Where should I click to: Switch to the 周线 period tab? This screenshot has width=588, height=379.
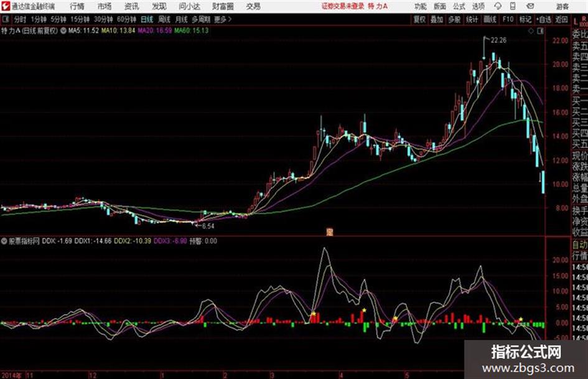click(x=164, y=19)
